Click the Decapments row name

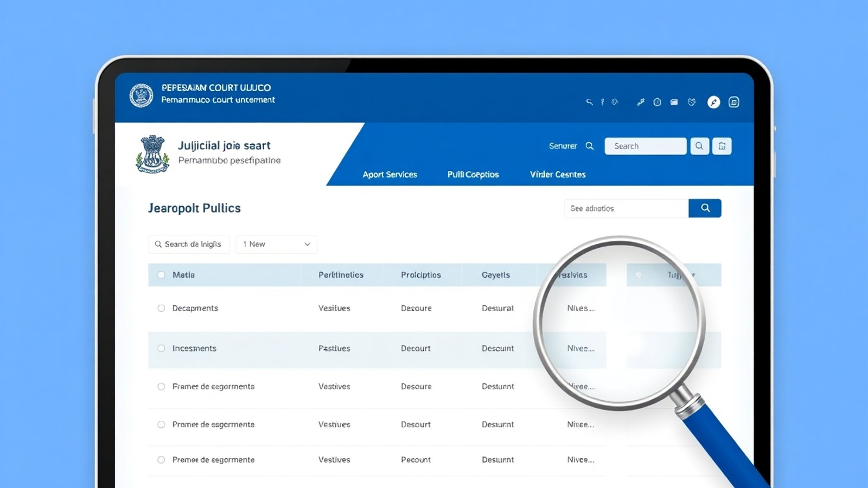click(195, 308)
